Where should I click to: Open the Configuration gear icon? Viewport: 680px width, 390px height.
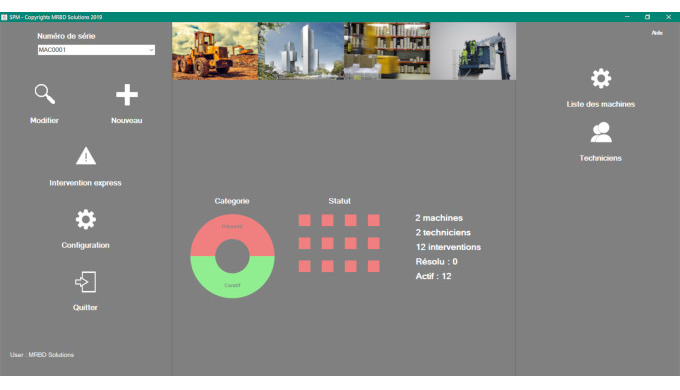86,220
